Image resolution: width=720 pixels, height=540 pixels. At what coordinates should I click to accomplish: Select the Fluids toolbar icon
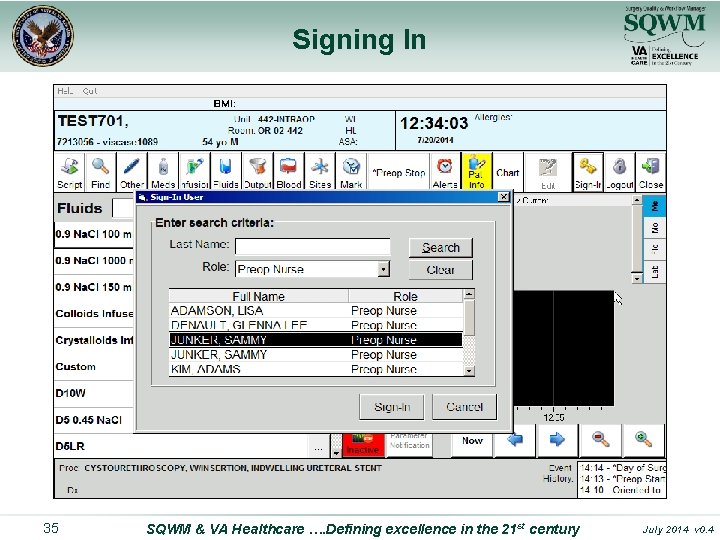[x=225, y=172]
